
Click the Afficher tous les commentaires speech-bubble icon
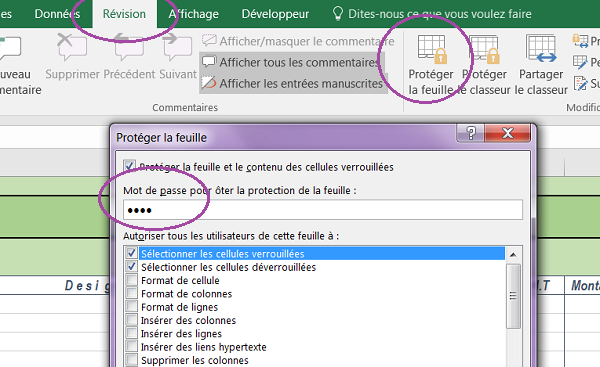click(x=209, y=62)
